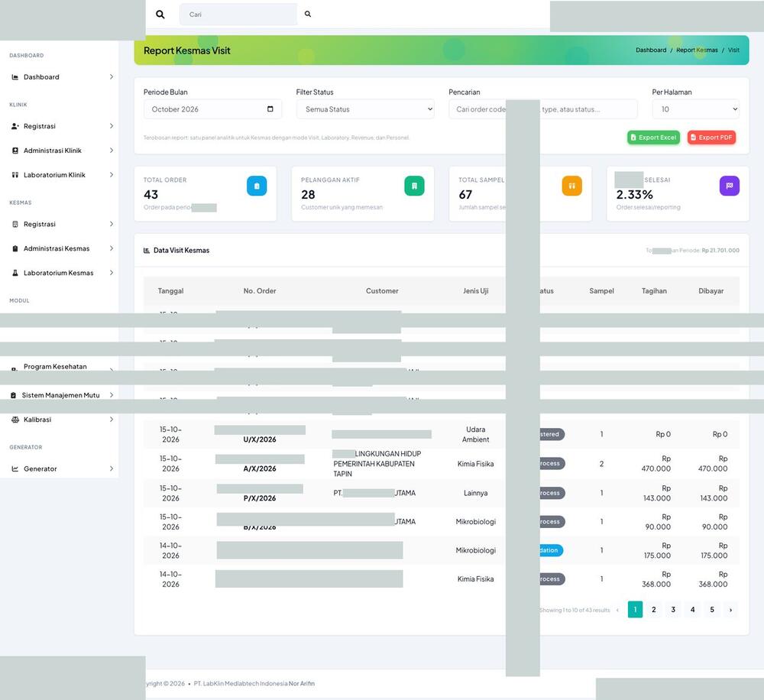Go to pagination page 4
Image resolution: width=764 pixels, height=700 pixels.
pos(692,609)
